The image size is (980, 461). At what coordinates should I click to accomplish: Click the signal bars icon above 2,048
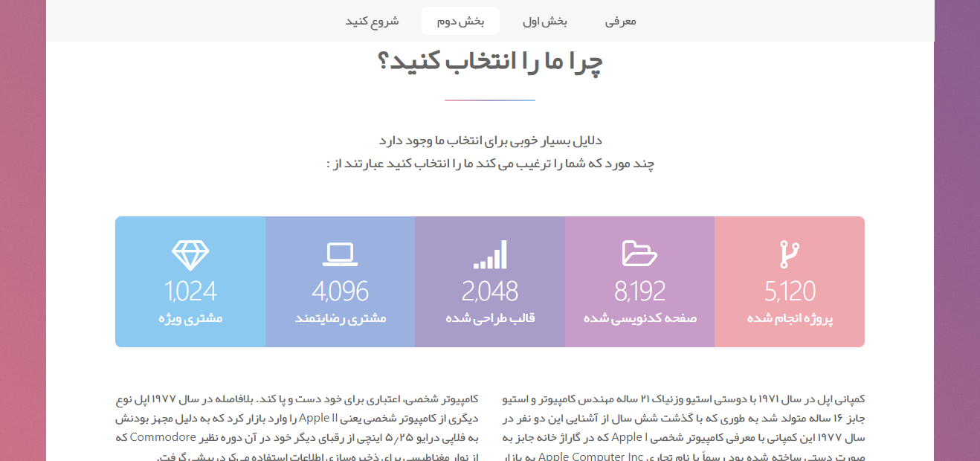coord(490,254)
